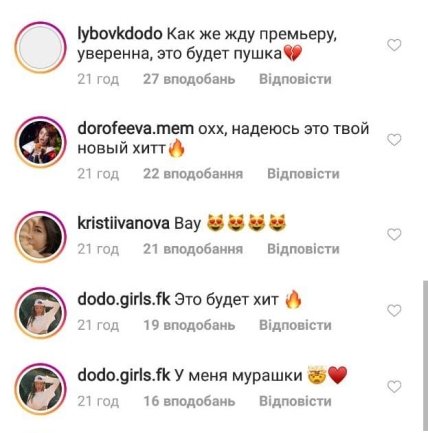View the 27 вподобань likes list
Image resolution: width=428 pixels, height=433 pixels.
(x=189, y=79)
